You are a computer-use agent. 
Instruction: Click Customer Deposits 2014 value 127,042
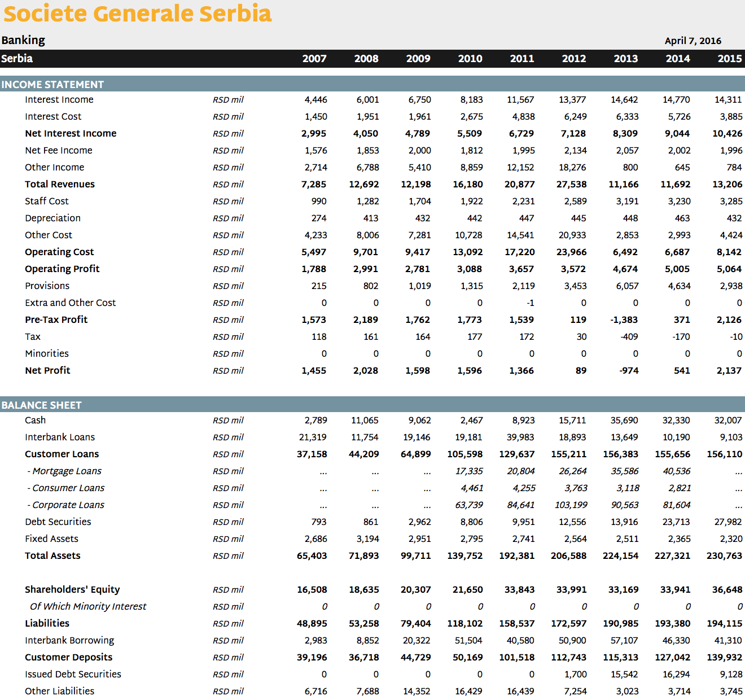[673, 658]
